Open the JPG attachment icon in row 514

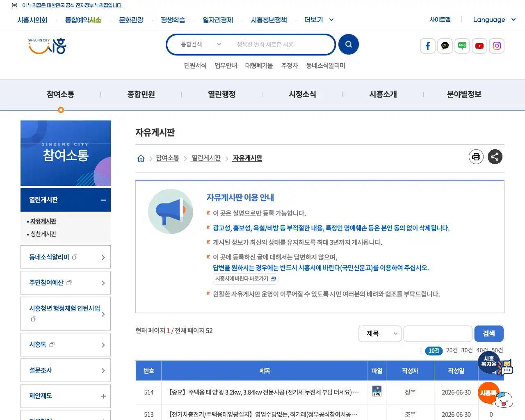click(377, 391)
